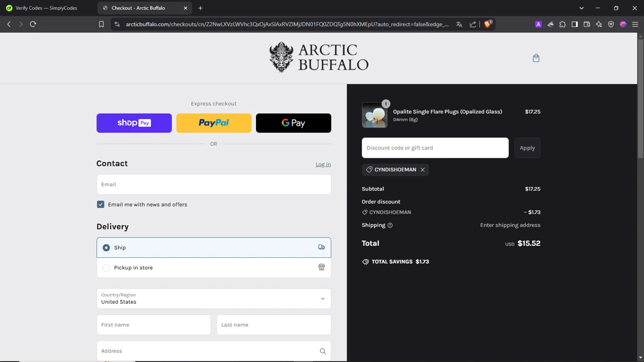Click the Opalite plugs product thumbnail
The height and width of the screenshot is (362, 644).
374,115
